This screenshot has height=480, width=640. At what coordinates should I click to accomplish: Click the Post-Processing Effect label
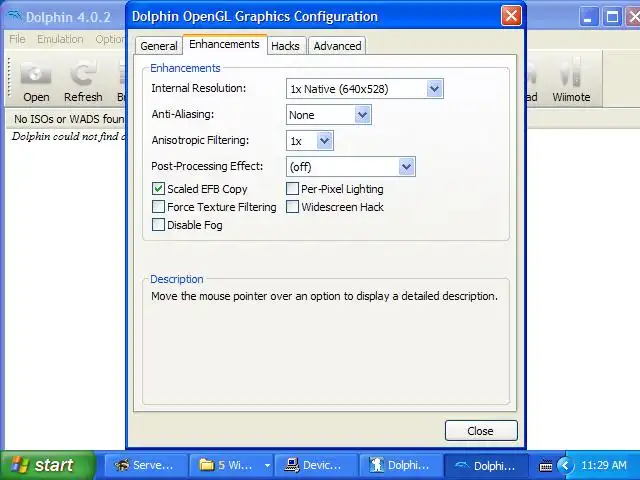tap(207, 166)
